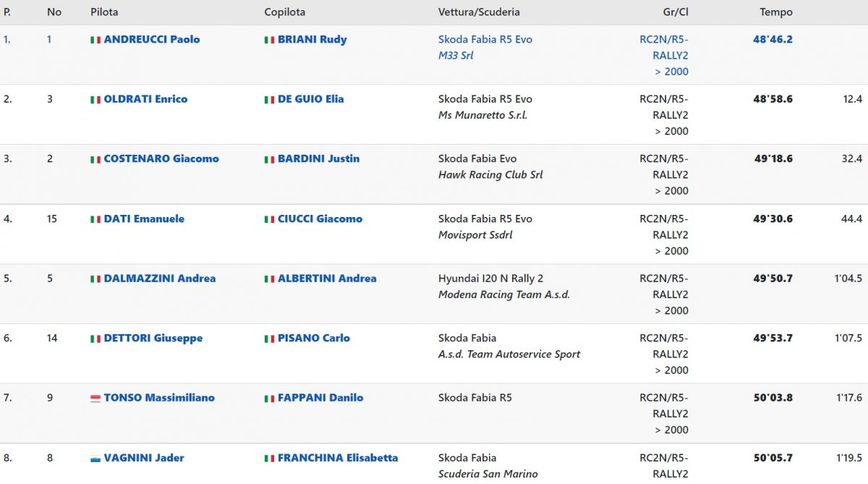Screen dimensions: 868x484
Task: Click the Tempo column header
Action: pos(775,12)
